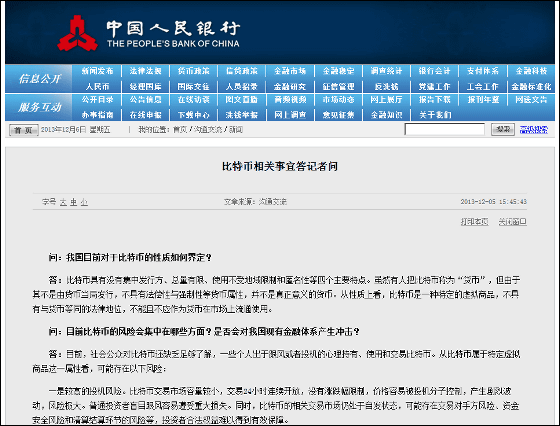The height and width of the screenshot is (426, 560).
Task: Select the 在线访谈 menu item
Action: [x=194, y=100]
